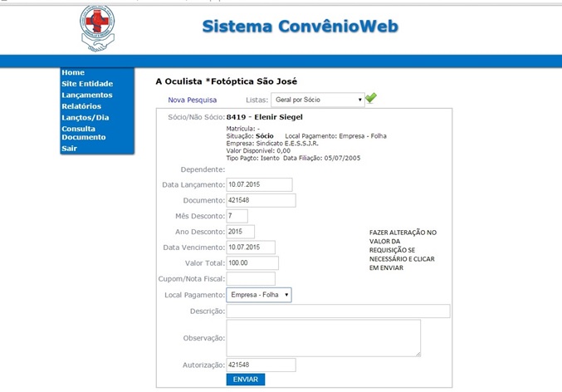Image resolution: width=562 pixels, height=392 pixels.
Task: Click the red cross entity logo
Action: pos(98,28)
